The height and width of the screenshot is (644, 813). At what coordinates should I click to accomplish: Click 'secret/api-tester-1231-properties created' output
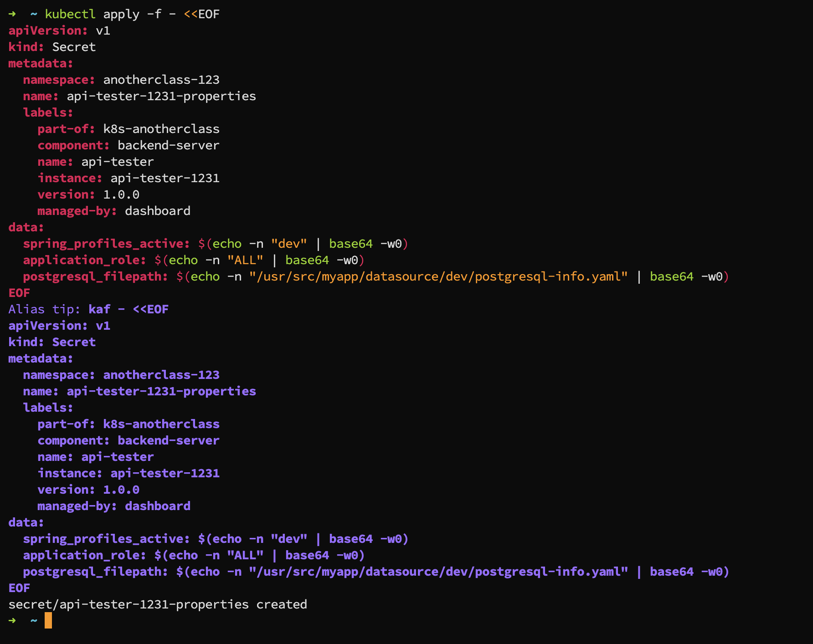click(158, 604)
